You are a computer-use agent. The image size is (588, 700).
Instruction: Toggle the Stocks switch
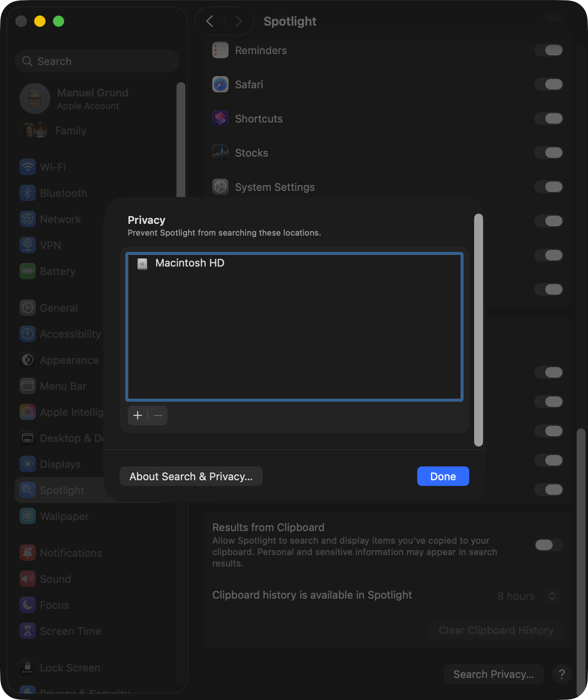click(x=549, y=153)
